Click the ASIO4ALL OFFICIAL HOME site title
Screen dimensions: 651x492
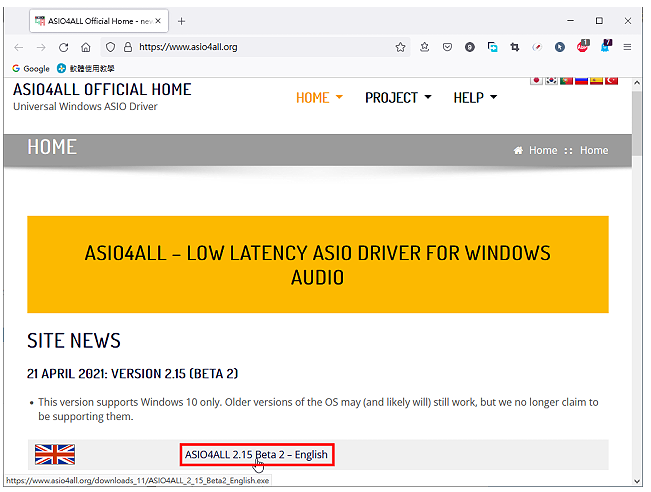click(102, 90)
